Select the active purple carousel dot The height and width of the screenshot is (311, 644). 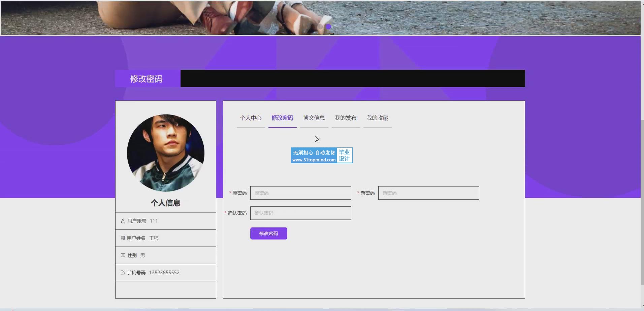pyautogui.click(x=328, y=27)
